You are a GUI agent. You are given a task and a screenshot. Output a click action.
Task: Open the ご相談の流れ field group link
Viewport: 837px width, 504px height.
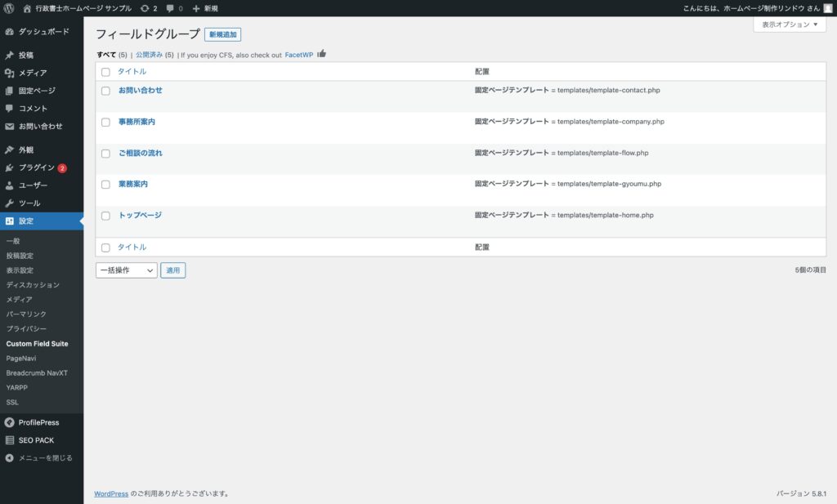point(141,153)
